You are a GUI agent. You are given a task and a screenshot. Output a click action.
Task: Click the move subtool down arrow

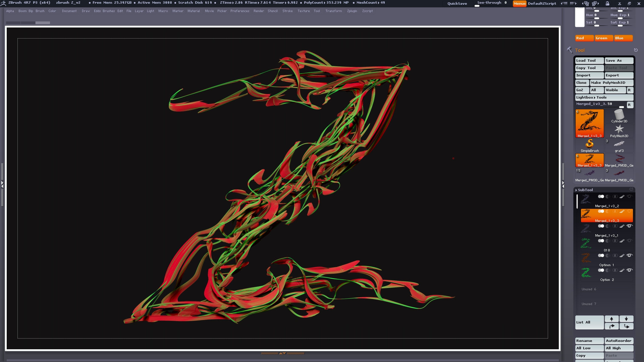(x=626, y=319)
